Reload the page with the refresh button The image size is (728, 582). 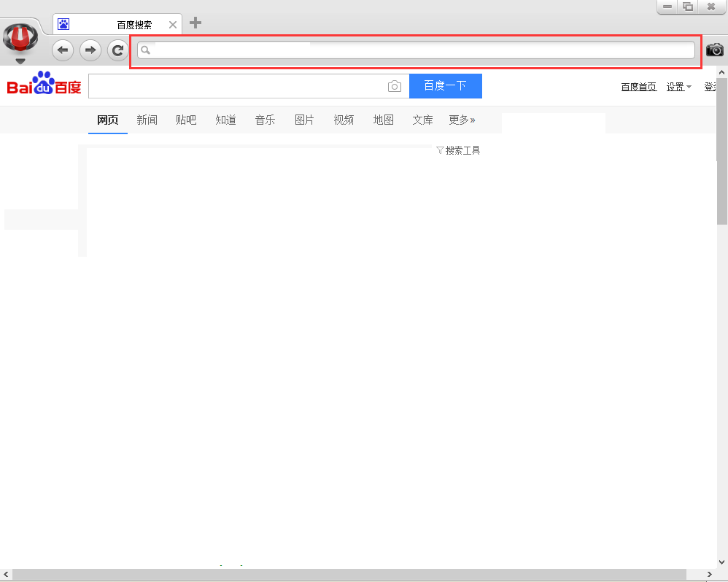(118, 50)
